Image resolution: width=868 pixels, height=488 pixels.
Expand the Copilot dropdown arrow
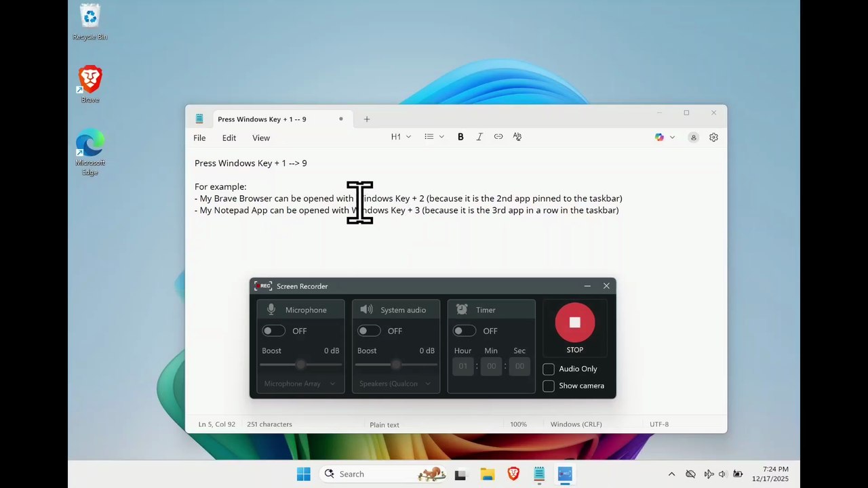(672, 137)
